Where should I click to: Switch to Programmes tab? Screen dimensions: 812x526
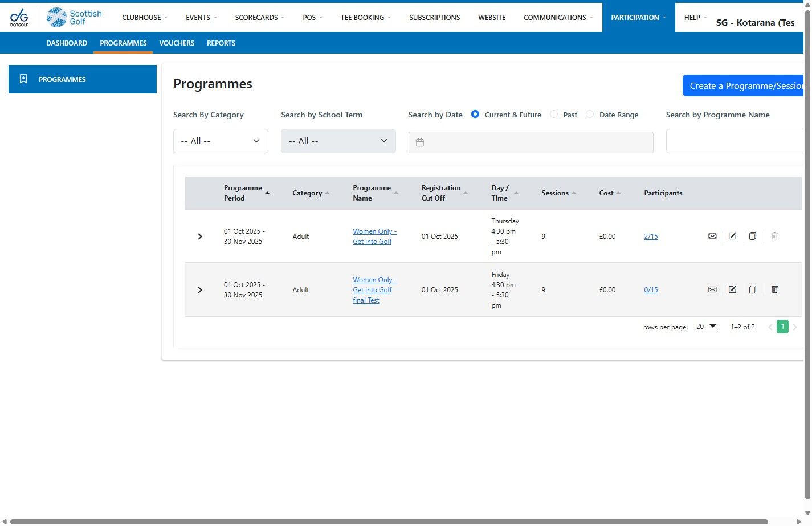(x=123, y=43)
